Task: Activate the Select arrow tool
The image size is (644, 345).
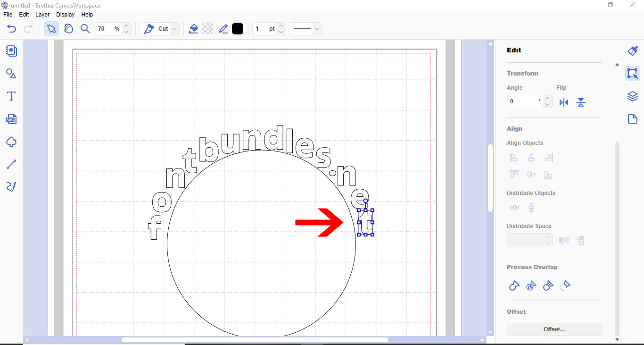Action: coord(51,29)
